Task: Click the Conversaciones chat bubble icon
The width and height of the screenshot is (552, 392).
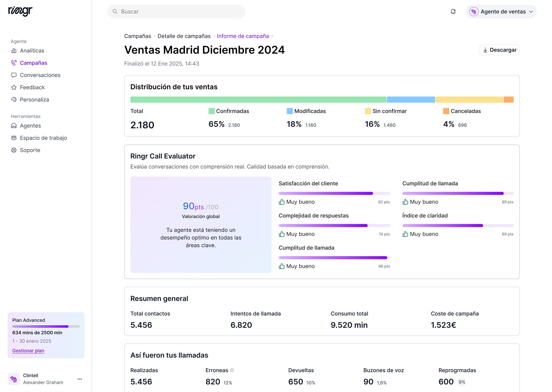Action: pyautogui.click(x=14, y=75)
